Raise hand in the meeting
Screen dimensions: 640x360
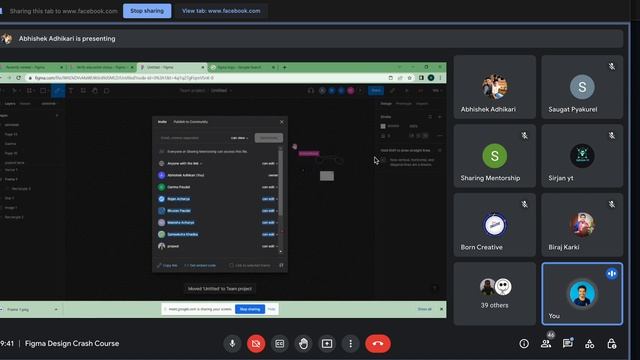[x=303, y=344]
